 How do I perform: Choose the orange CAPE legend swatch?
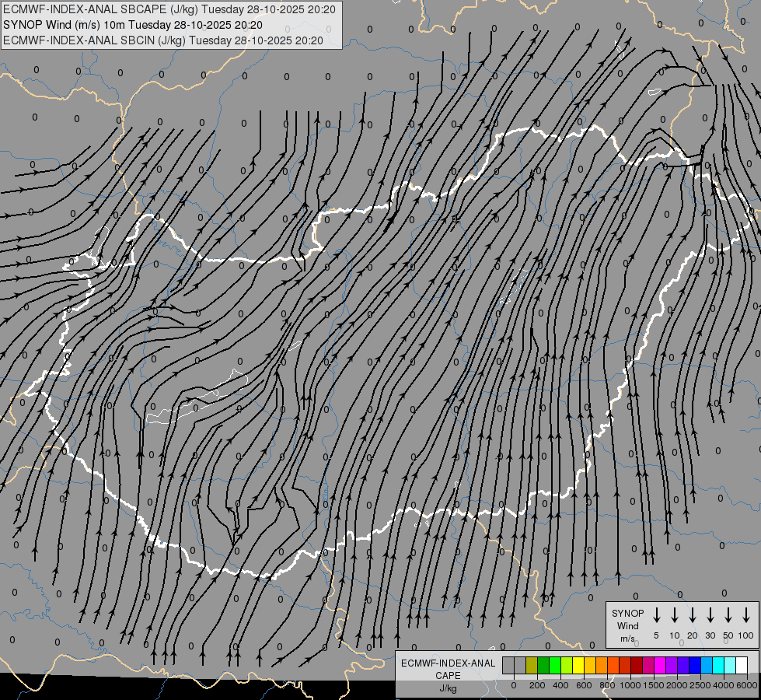(x=602, y=665)
